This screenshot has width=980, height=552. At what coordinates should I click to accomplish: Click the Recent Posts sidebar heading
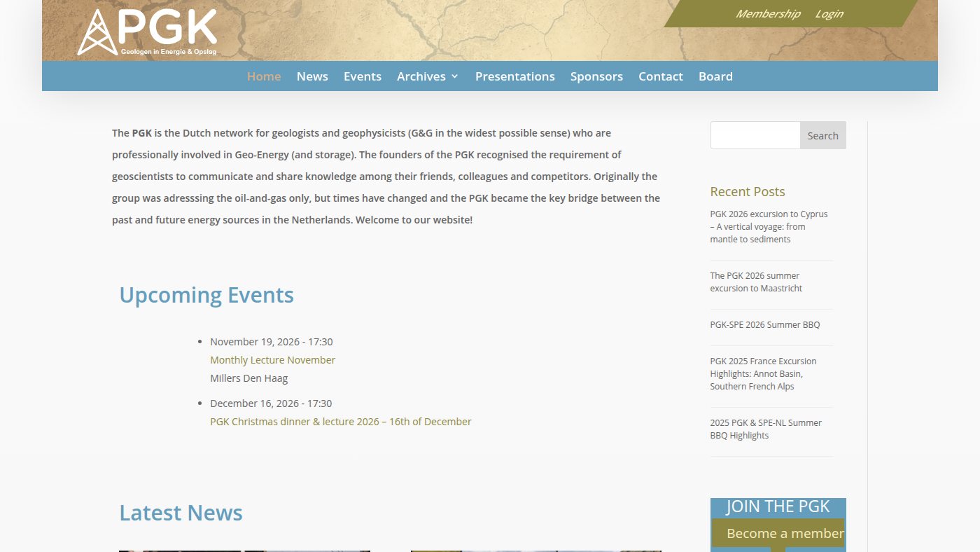pos(748,191)
